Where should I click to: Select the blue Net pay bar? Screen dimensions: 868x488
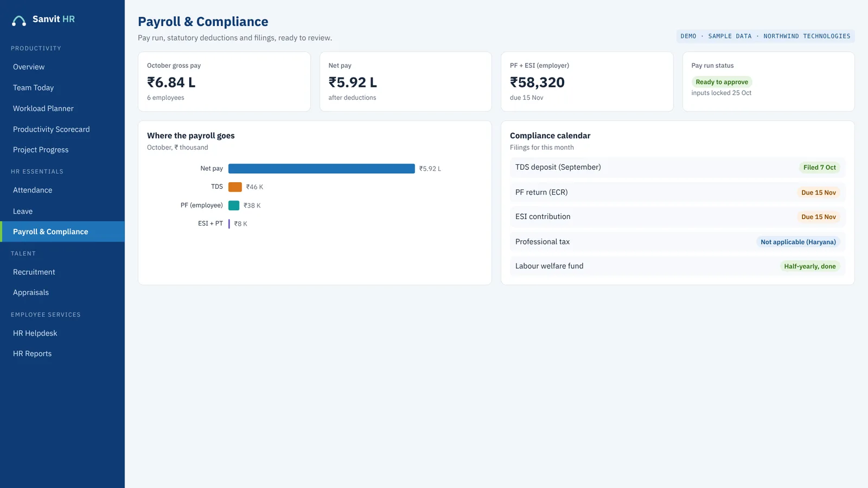[x=322, y=169]
